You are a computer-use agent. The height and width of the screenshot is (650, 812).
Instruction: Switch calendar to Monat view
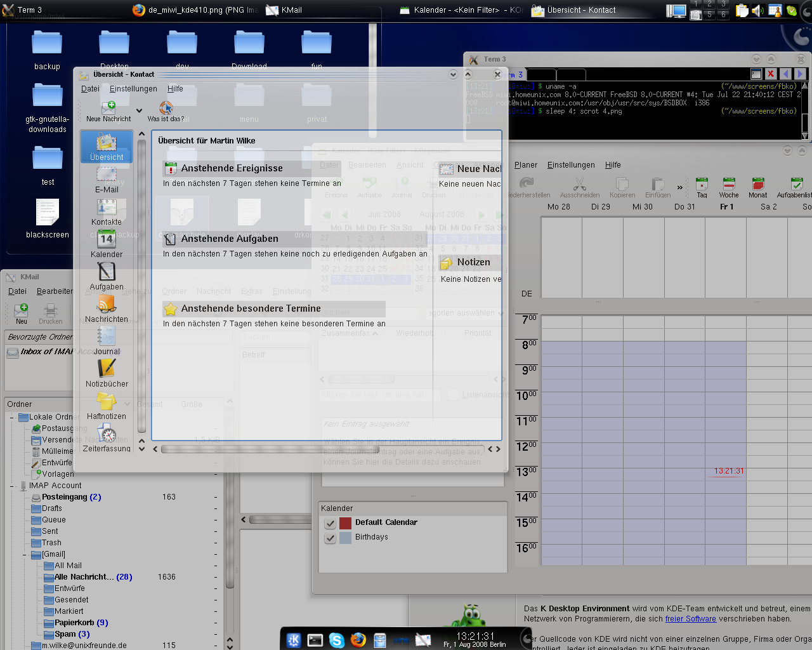click(757, 187)
